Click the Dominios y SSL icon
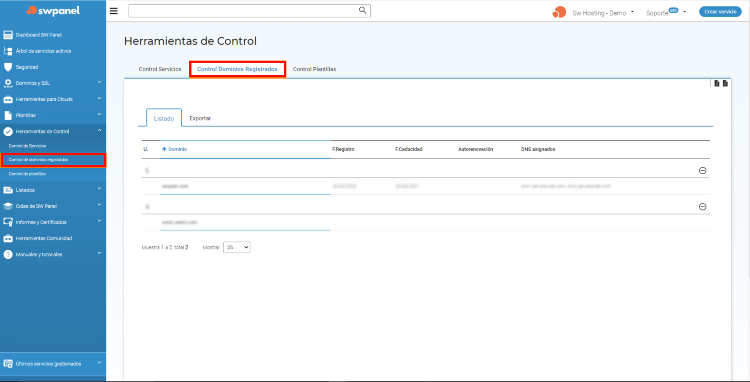 (x=8, y=83)
